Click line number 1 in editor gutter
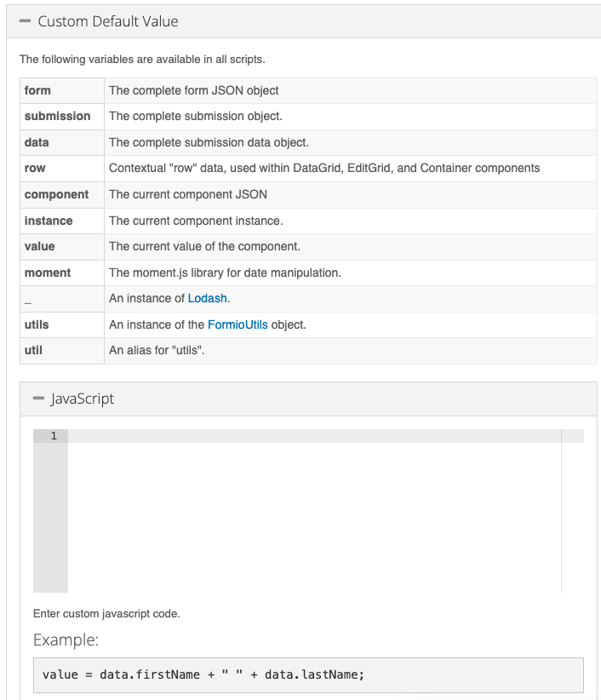The image size is (601, 700). (53, 436)
